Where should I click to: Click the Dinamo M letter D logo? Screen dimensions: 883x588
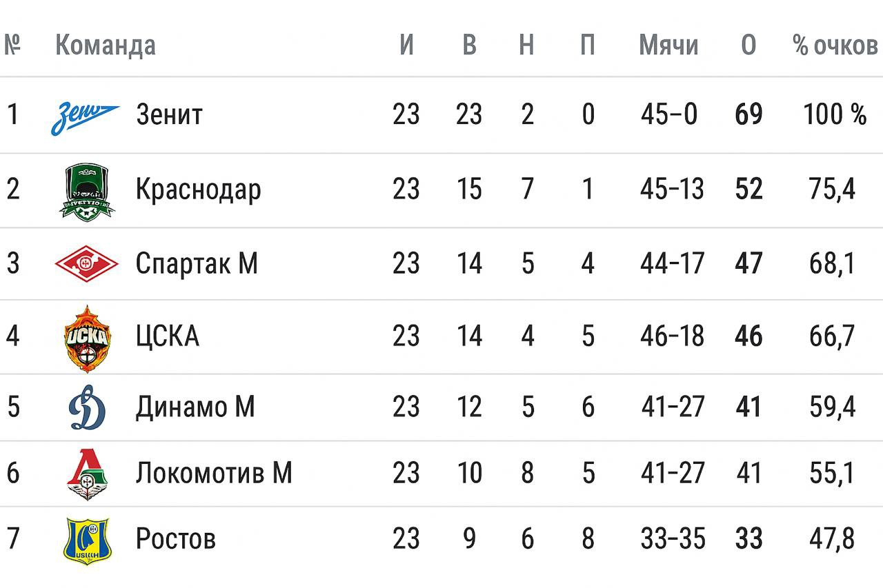pos(87,407)
